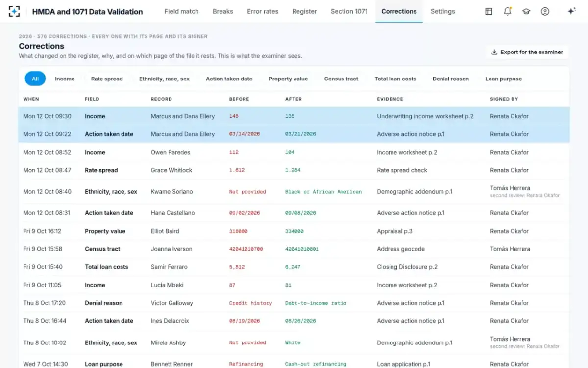Go to the Register tab
This screenshot has width=588, height=368.
coord(304,11)
